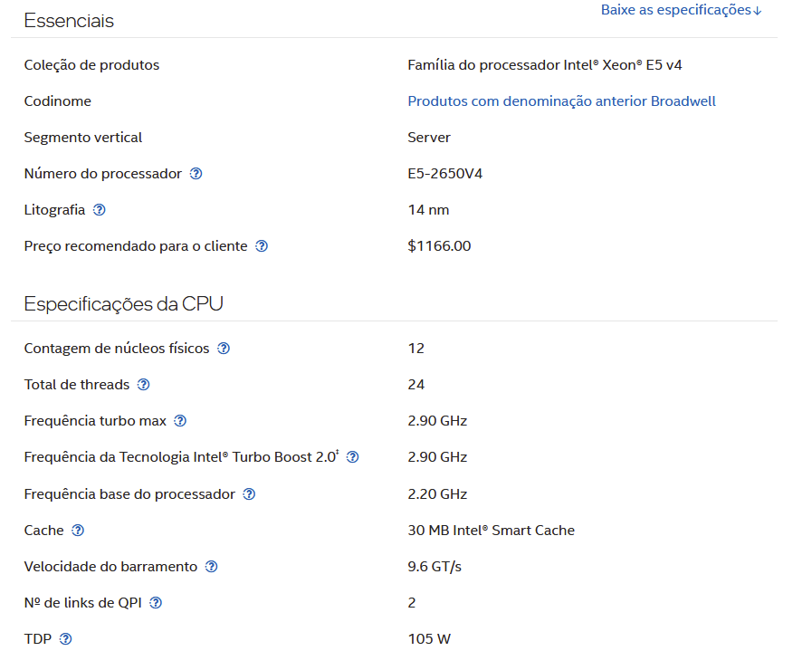812x670 pixels.
Task: Download specs via Baixe as especificações link
Action: coord(681,10)
